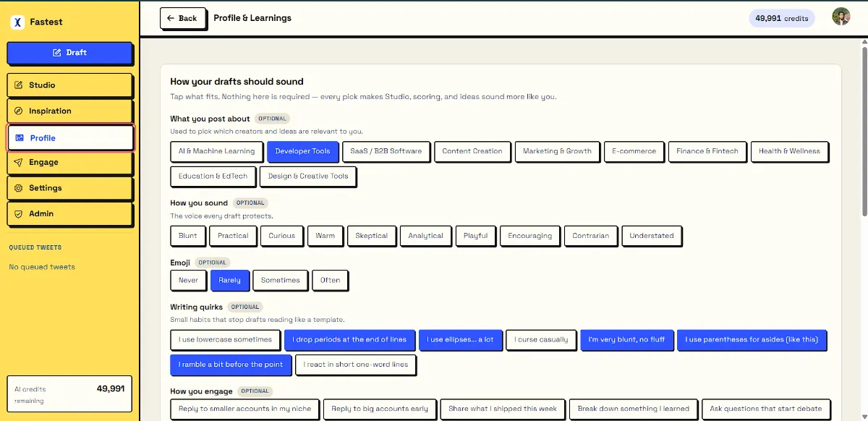Enable 'I react in short one-word lines'
This screenshot has height=421, width=868.
click(355, 365)
